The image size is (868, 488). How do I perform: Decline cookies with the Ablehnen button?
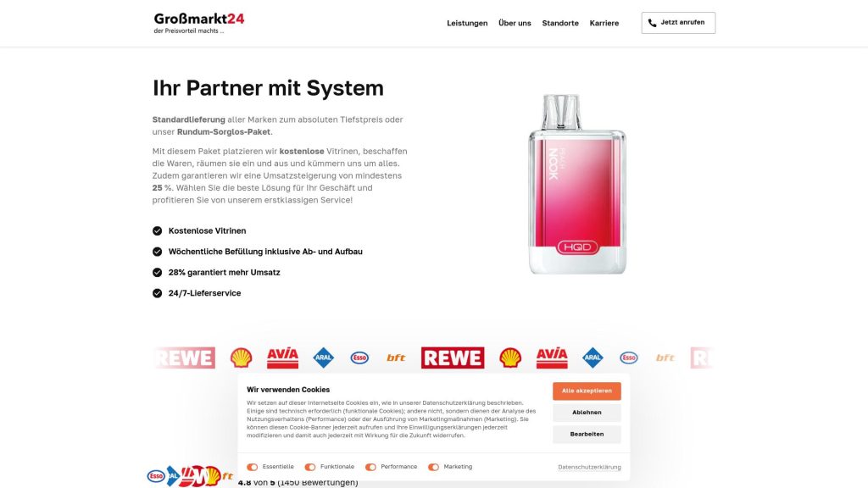point(587,413)
